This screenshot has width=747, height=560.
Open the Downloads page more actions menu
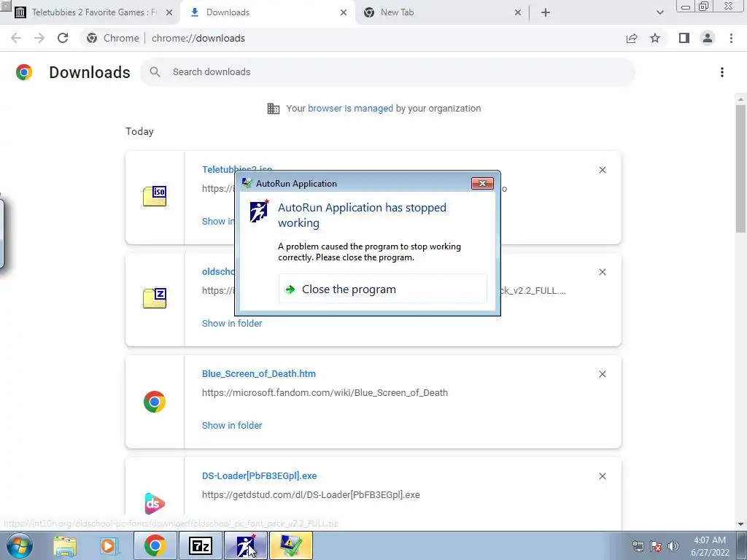tap(722, 72)
